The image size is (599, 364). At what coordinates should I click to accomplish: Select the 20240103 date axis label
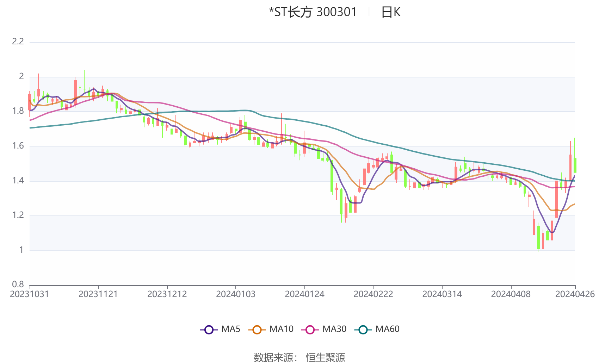click(236, 294)
